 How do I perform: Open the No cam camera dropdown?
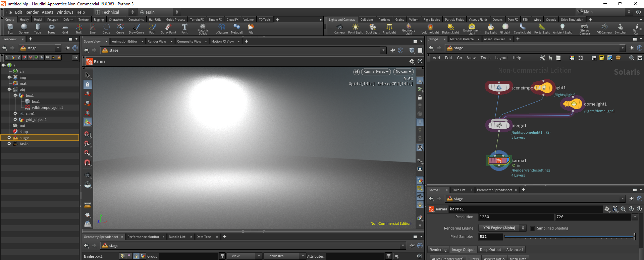pyautogui.click(x=403, y=72)
